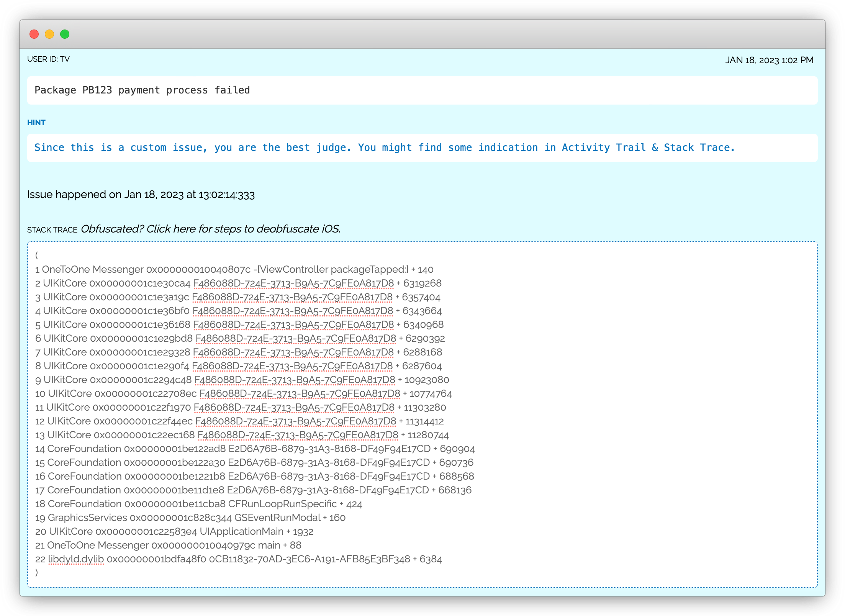Click libdyld.dylib in frame 22
This screenshot has width=845, height=616.
coord(76,559)
